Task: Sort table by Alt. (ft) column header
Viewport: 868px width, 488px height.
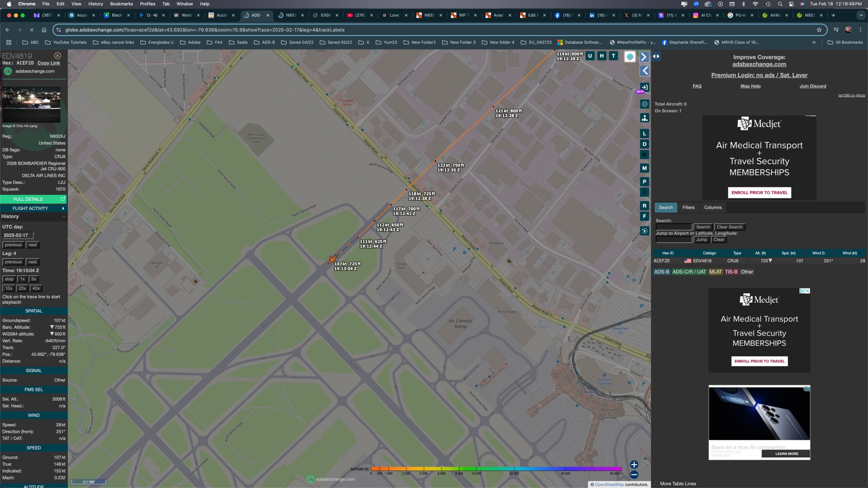Action: tap(760, 253)
